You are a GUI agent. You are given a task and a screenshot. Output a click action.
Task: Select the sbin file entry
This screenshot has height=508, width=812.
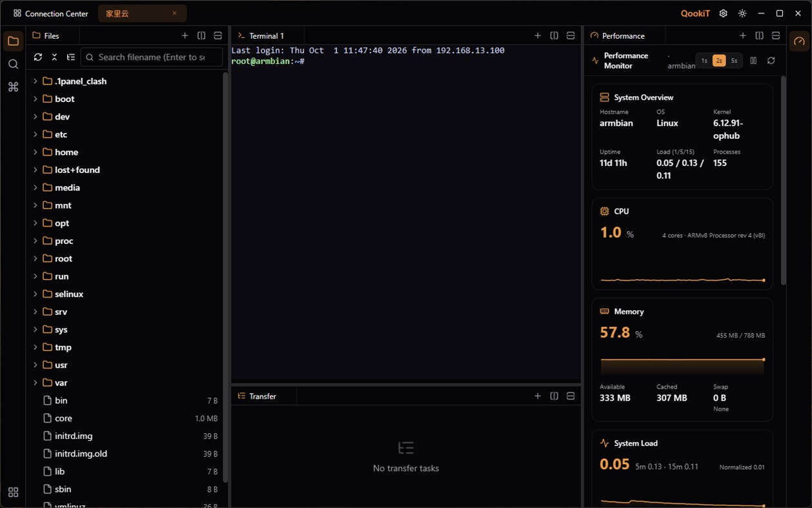click(126, 489)
